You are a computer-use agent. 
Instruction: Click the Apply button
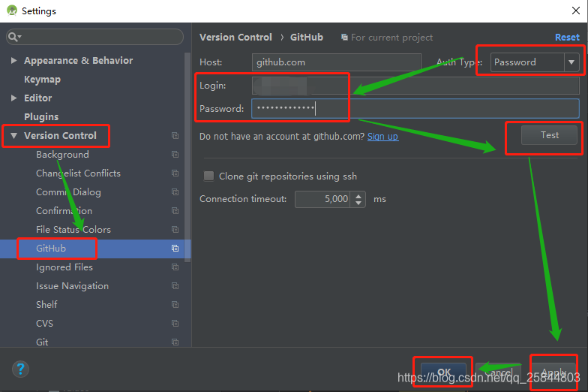553,372
